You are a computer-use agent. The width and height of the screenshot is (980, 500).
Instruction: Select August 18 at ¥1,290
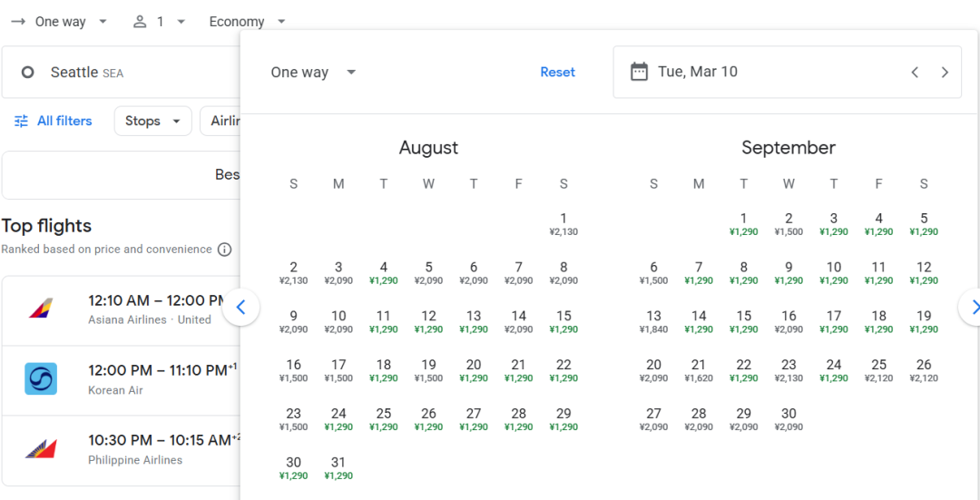coord(384,370)
